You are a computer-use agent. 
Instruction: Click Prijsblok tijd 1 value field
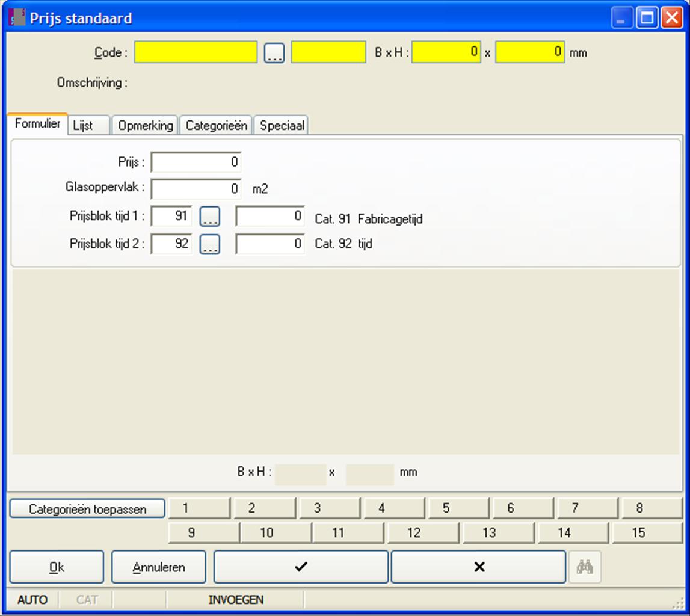270,216
